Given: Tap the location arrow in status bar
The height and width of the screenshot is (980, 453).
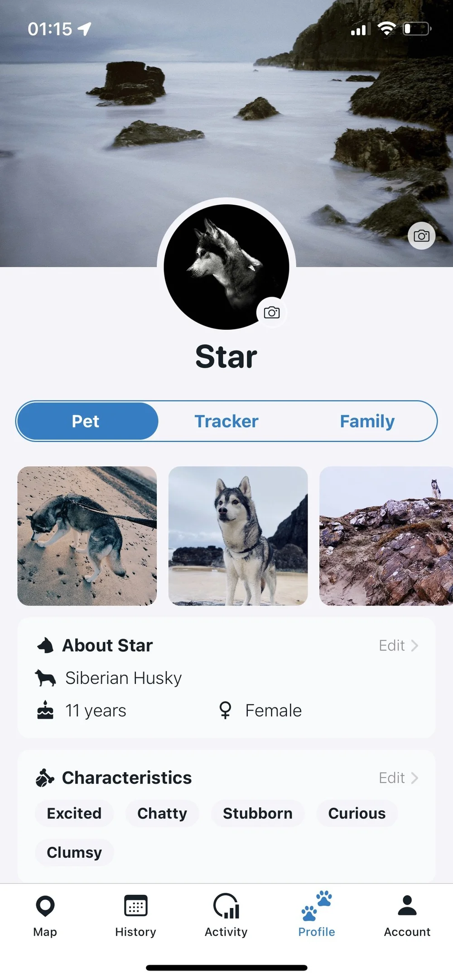Looking at the screenshot, I should point(84,29).
